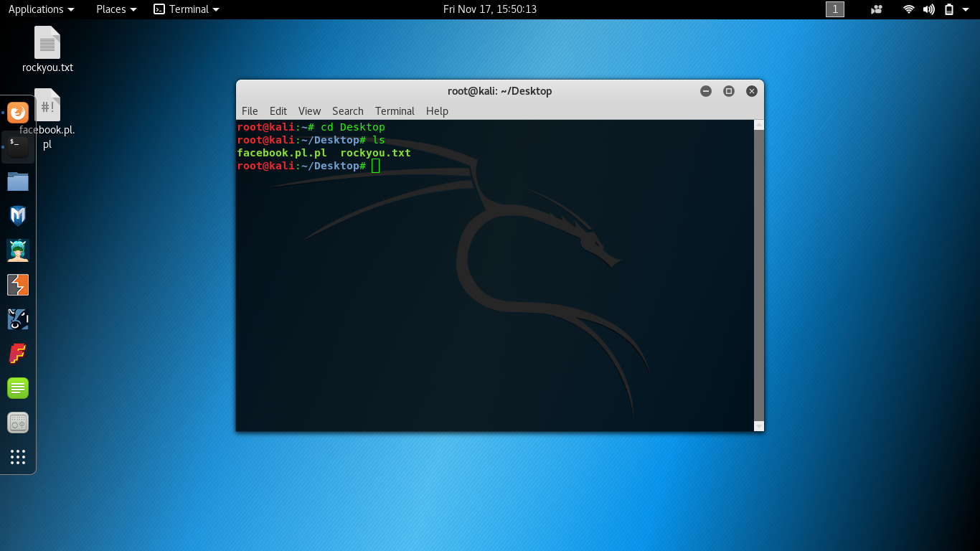
Task: Select the rockyou.txt desktop file
Action: pyautogui.click(x=47, y=50)
